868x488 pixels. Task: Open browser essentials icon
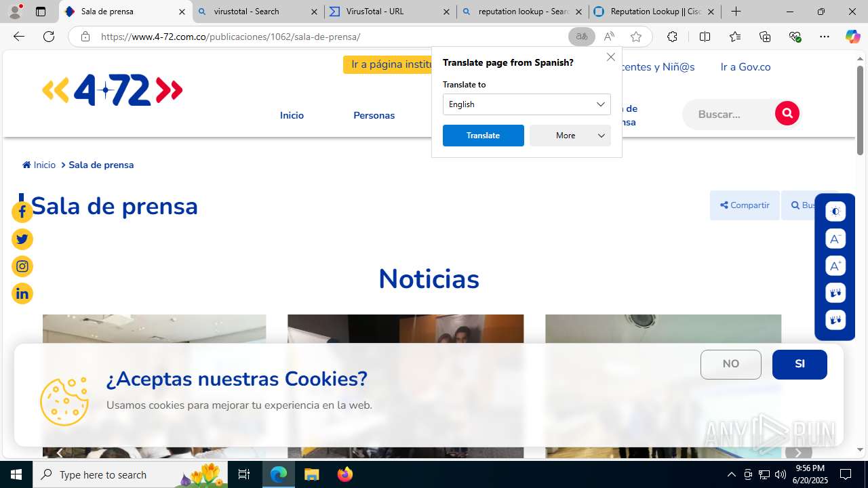click(x=795, y=37)
